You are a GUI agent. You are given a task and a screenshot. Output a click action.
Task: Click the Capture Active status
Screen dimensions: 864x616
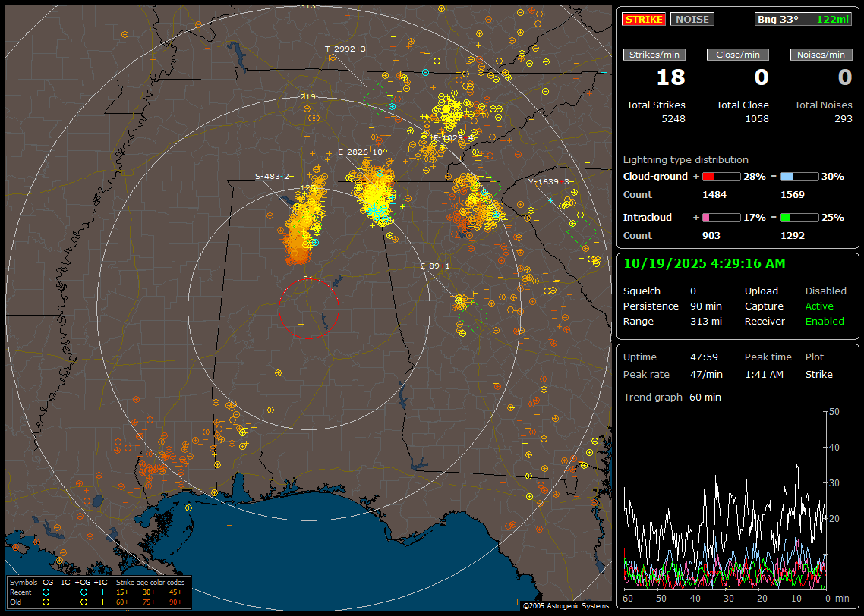(819, 306)
